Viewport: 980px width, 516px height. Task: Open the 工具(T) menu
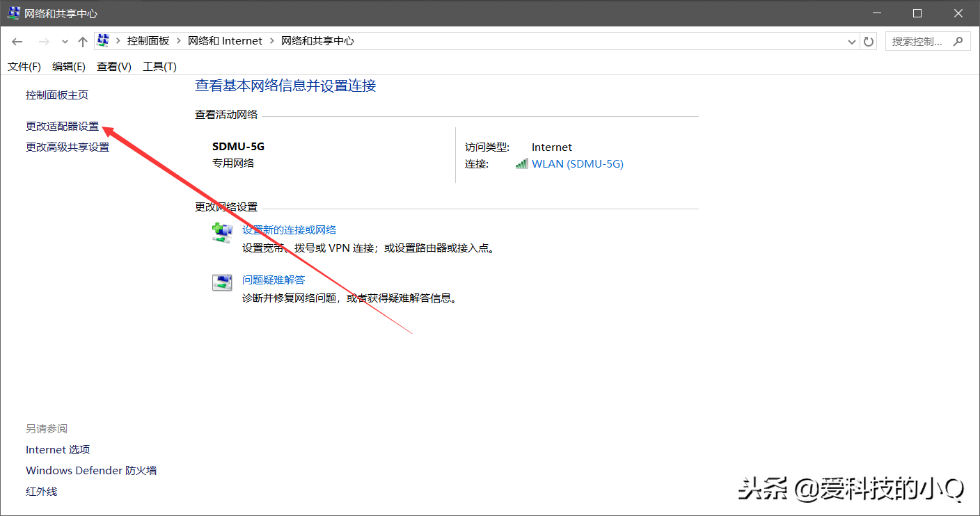coord(159,67)
